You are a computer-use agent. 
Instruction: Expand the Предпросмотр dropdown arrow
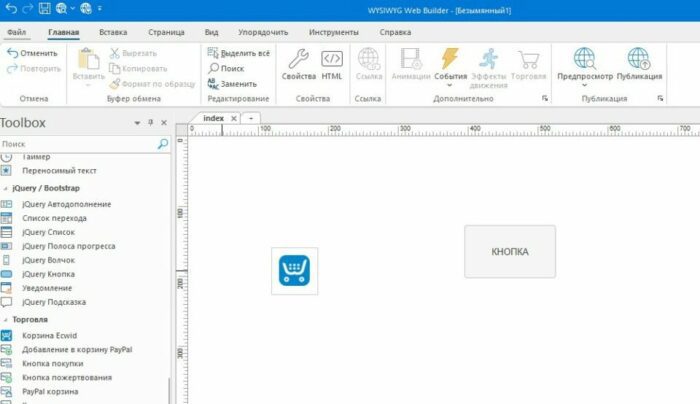(584, 85)
